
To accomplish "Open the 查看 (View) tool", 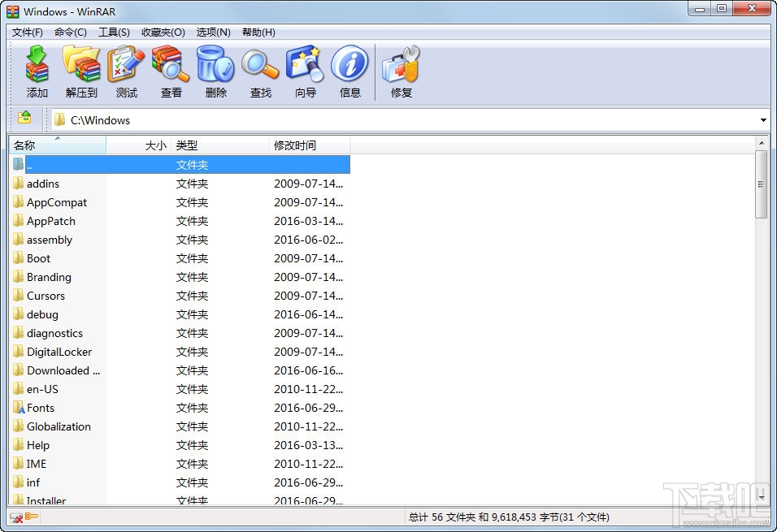I will pos(171,71).
